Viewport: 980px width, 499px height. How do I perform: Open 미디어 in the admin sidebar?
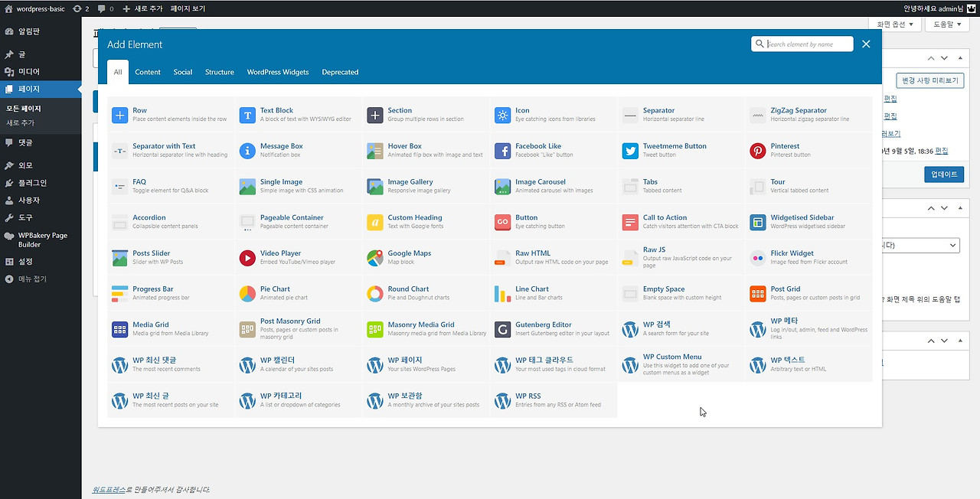click(41, 72)
